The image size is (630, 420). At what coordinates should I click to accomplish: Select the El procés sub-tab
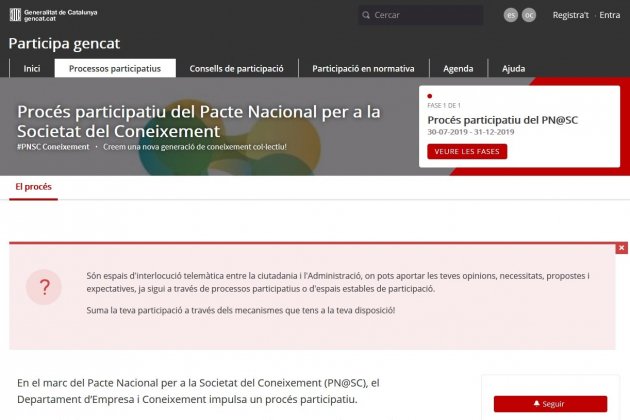[x=33, y=187]
